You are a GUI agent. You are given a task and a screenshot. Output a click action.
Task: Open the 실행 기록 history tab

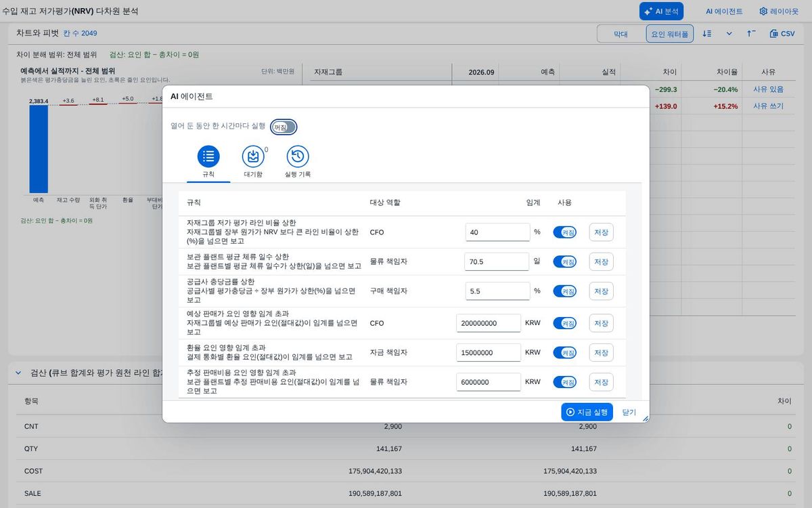(298, 163)
